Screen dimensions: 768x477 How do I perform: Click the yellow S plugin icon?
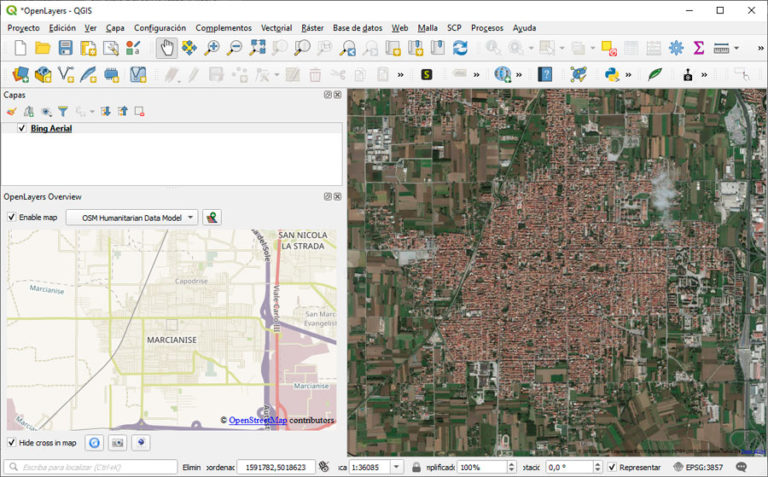(x=427, y=74)
